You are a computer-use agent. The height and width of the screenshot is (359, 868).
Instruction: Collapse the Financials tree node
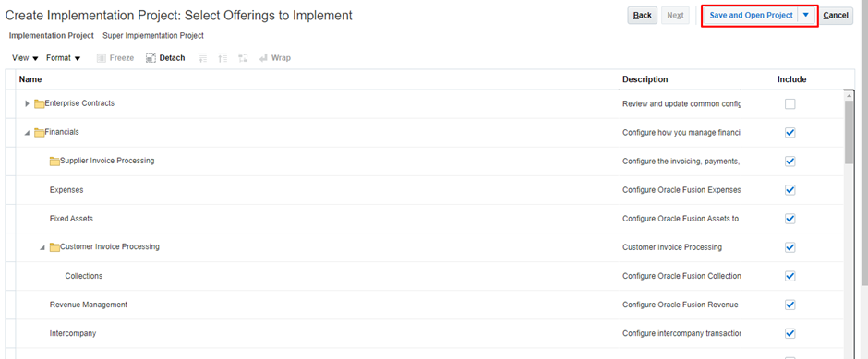[27, 133]
